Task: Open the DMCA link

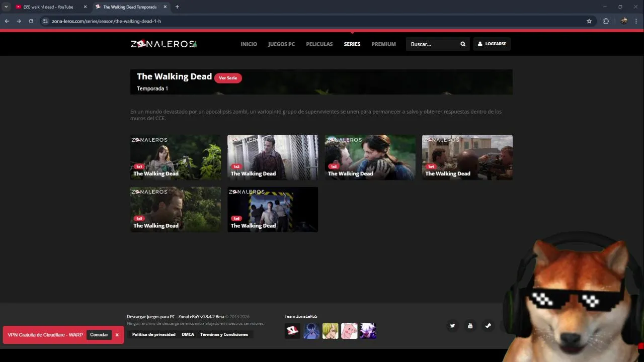Action: [188, 334]
